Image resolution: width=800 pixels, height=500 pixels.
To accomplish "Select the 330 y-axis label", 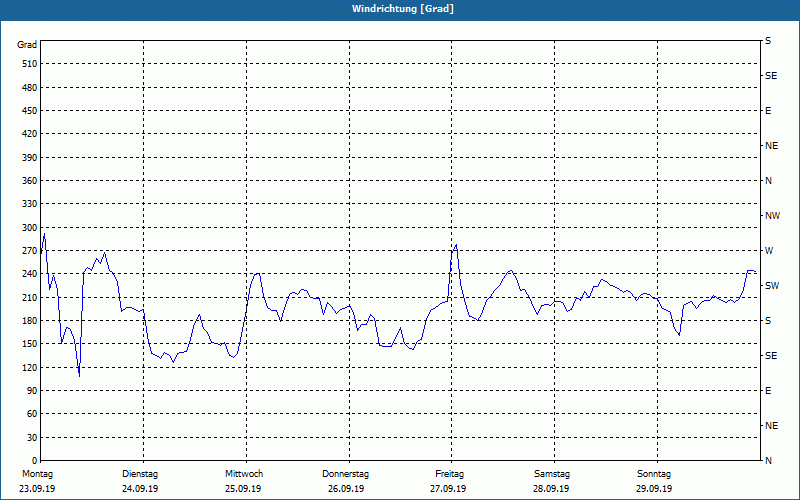I will pyautogui.click(x=30, y=204).
